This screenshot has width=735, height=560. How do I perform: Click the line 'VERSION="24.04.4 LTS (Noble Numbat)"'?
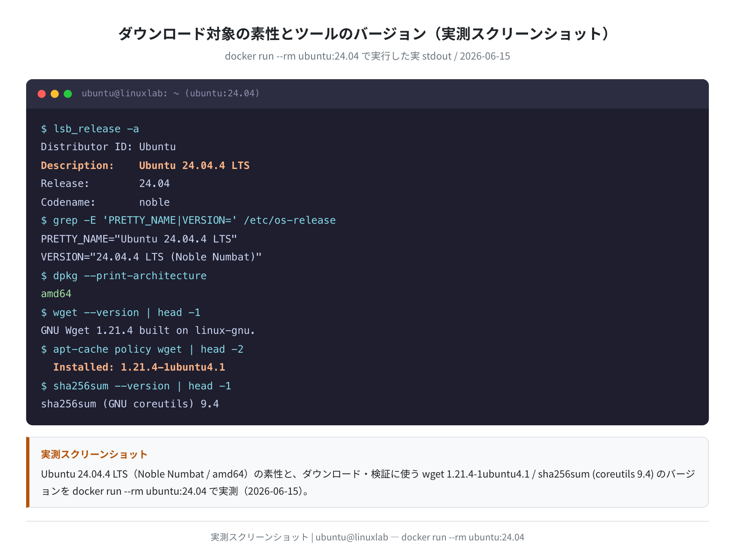tap(151, 257)
